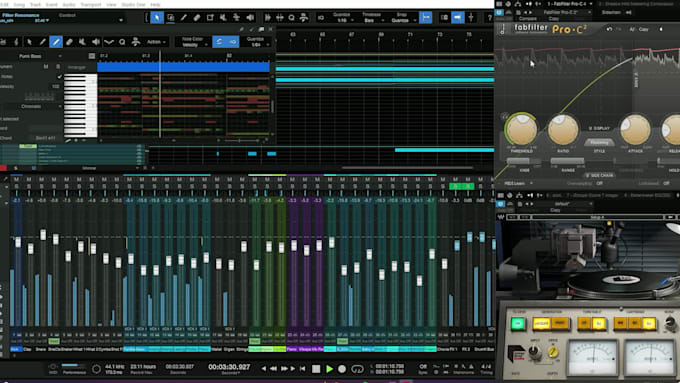Toggle the second blue button beside Note Color
The height and width of the screenshot is (383, 680).
click(232, 42)
